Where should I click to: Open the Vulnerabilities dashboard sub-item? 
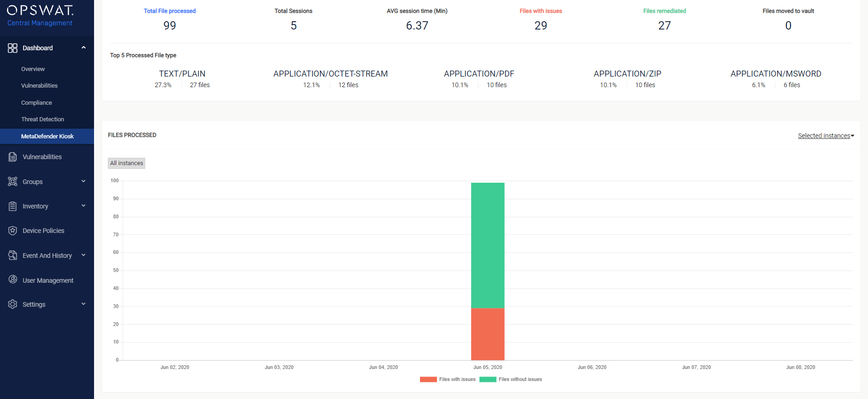[x=39, y=86]
